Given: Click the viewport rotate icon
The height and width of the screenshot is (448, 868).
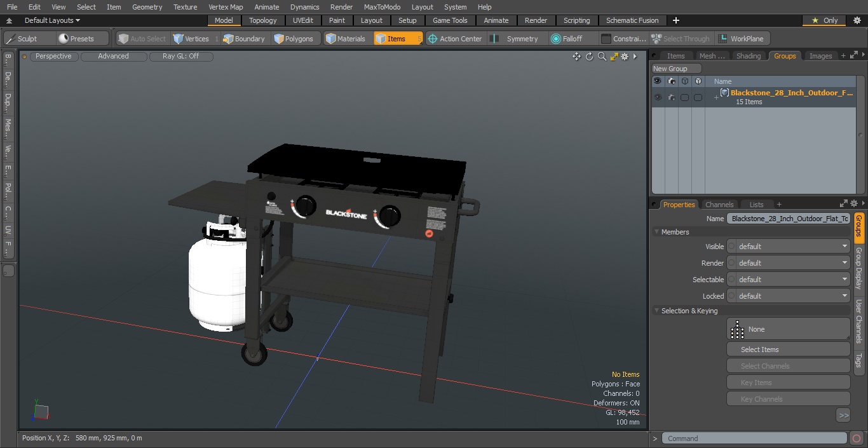Looking at the screenshot, I should coord(589,57).
